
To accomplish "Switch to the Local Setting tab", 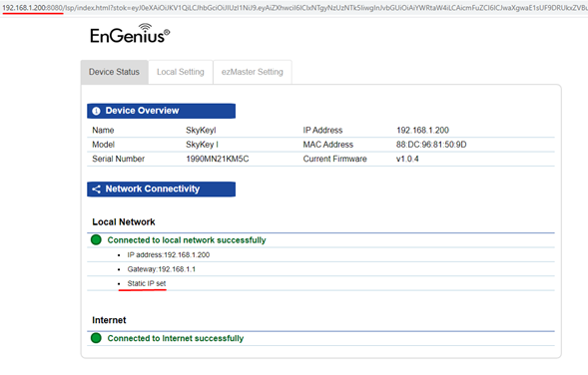I will [181, 72].
